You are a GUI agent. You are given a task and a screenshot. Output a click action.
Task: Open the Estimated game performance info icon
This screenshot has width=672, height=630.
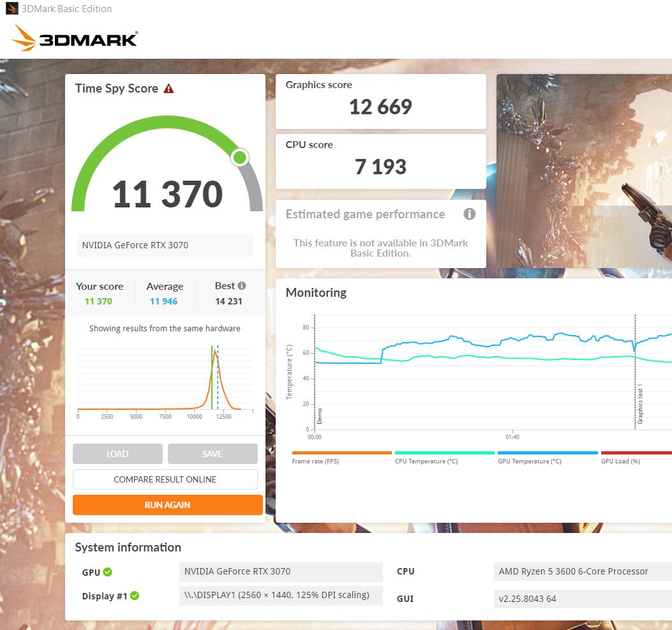(469, 214)
